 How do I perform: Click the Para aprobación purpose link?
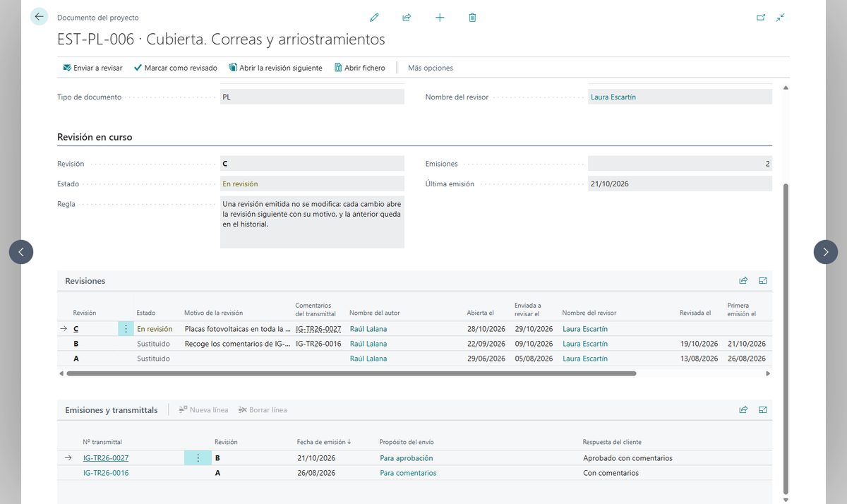point(407,458)
